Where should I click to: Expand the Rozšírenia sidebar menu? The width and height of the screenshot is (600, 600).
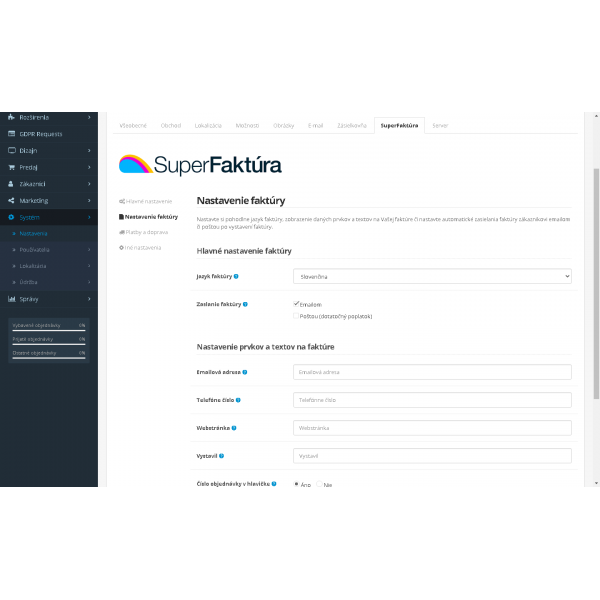(x=89, y=117)
